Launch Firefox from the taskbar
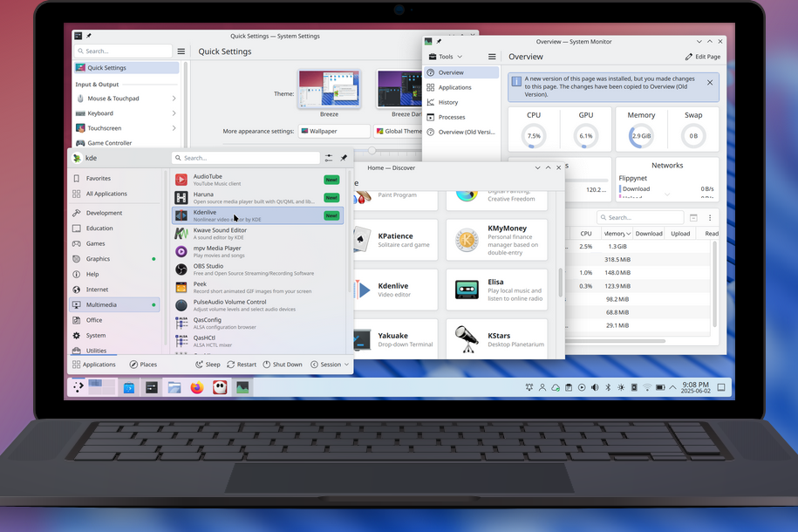 point(197,388)
